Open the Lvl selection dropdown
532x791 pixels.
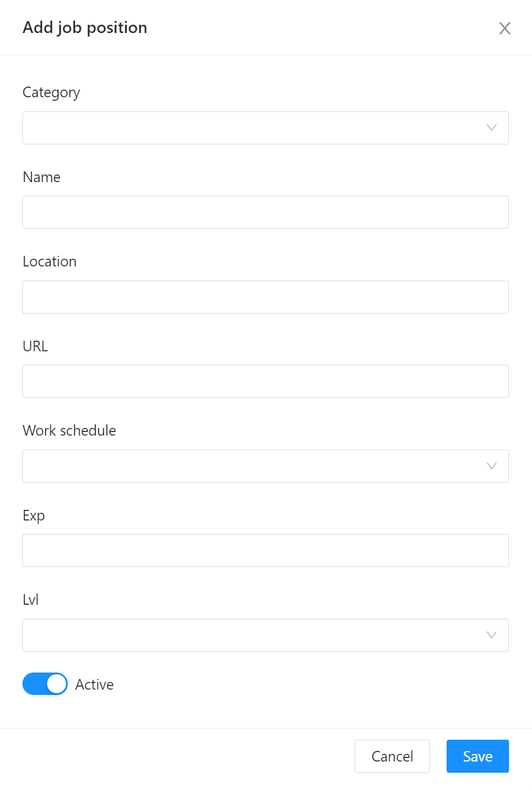[x=265, y=635]
